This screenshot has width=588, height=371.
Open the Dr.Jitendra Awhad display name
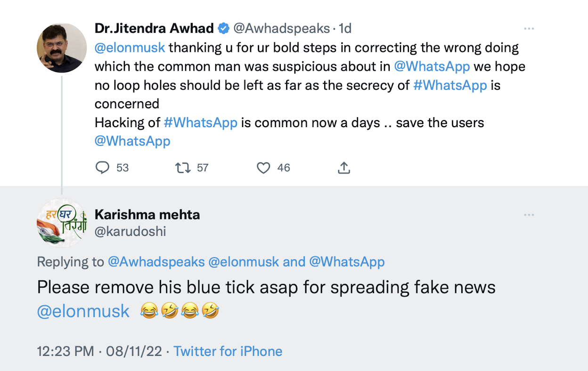click(x=154, y=28)
